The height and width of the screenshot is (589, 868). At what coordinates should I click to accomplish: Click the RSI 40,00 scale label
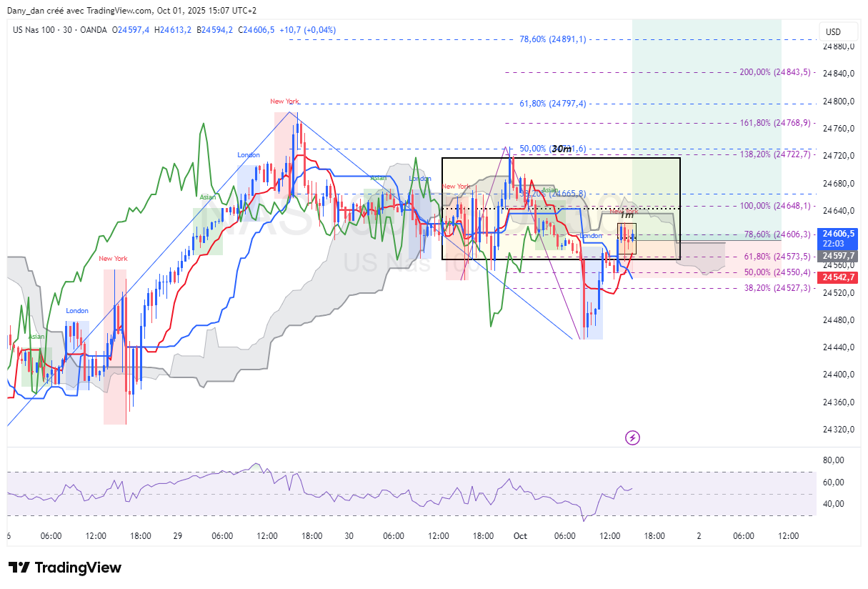834,503
